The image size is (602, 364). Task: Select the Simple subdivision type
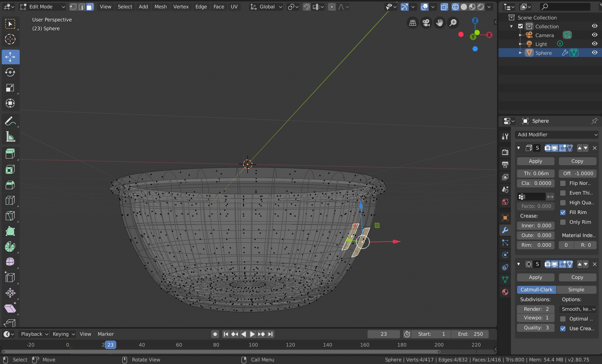[x=576, y=290]
